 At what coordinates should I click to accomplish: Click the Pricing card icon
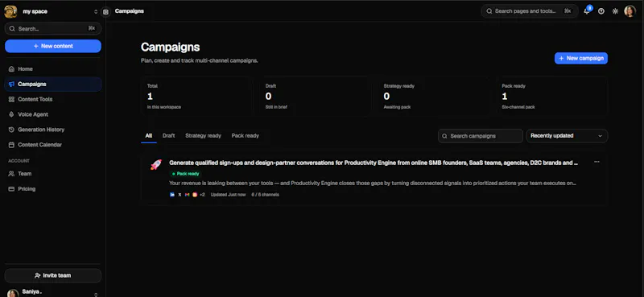11,189
